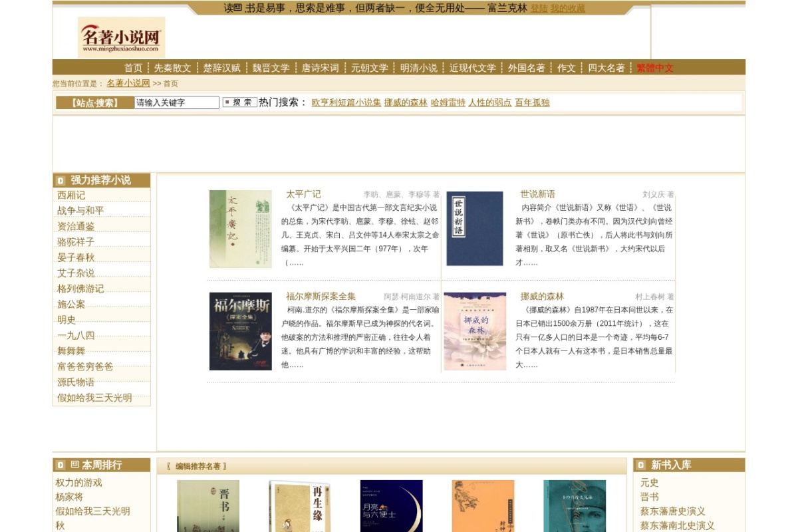
Task: Open 四大名著 navigation item
Action: coord(606,68)
